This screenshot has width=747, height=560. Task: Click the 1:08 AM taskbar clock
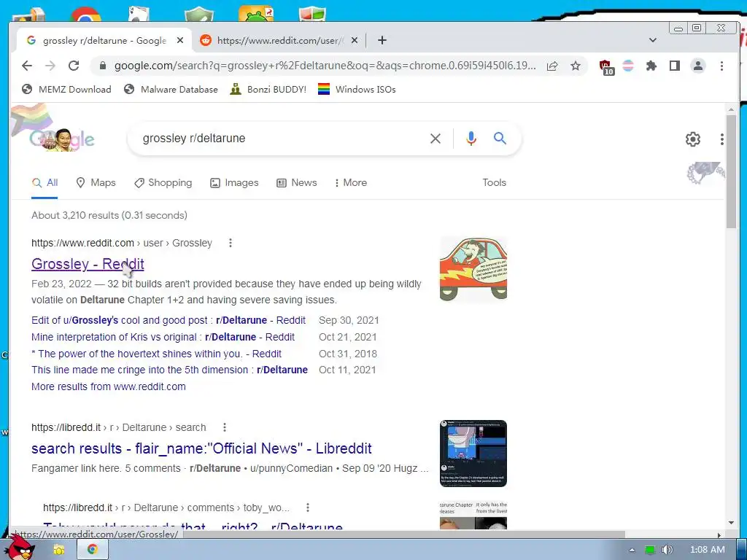[x=708, y=550]
